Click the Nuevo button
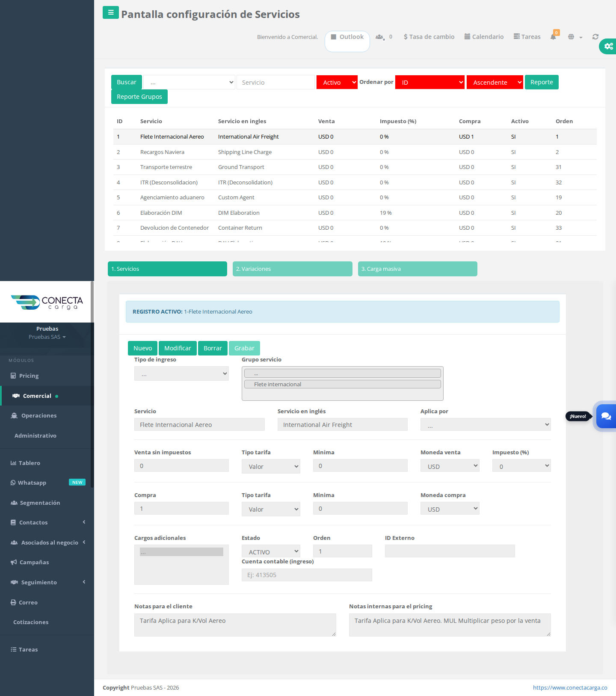This screenshot has height=696, width=616. [x=143, y=348]
